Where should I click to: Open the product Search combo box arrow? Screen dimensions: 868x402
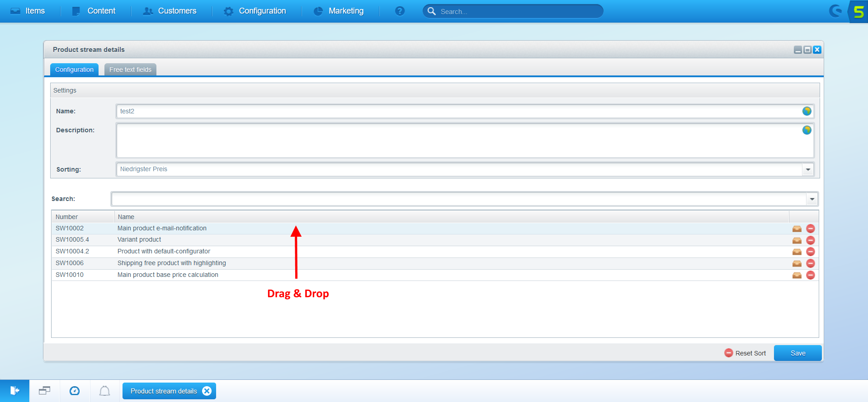click(812, 199)
